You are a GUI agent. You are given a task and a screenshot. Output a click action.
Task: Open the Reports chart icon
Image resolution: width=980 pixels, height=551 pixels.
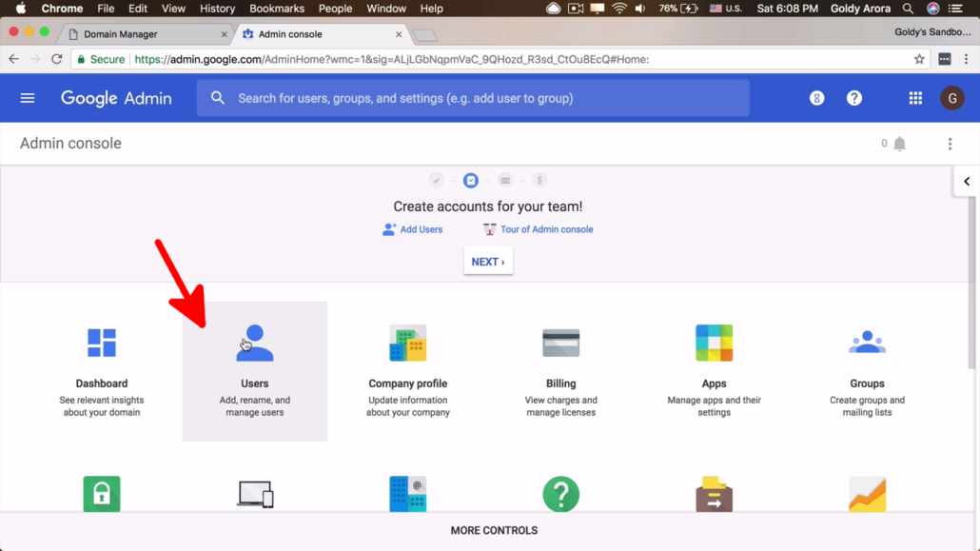click(867, 494)
